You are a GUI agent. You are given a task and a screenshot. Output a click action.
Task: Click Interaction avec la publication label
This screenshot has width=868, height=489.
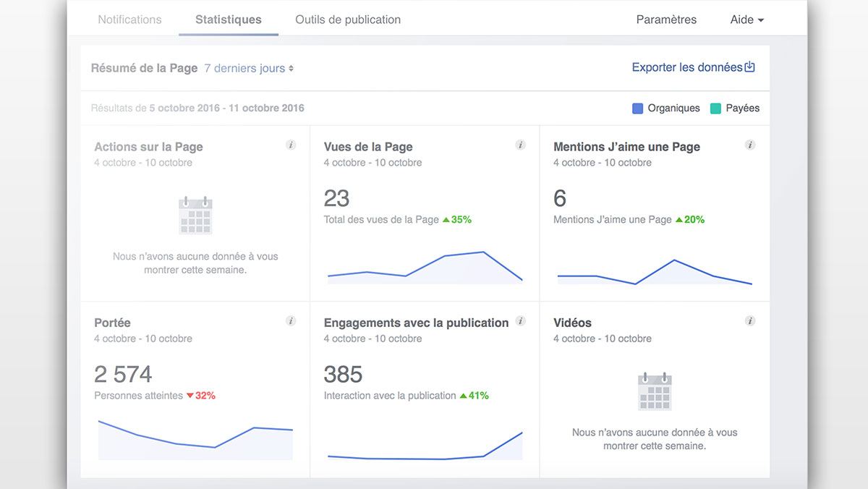tap(390, 396)
